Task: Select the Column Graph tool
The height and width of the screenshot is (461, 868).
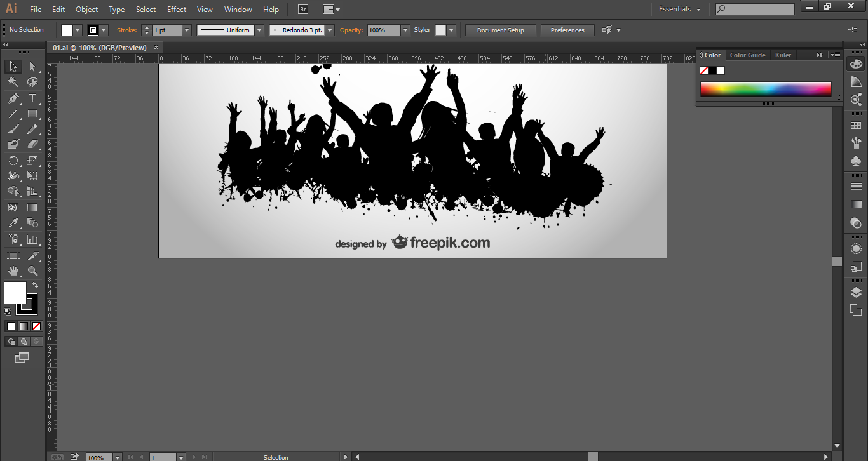Action: (x=32, y=239)
